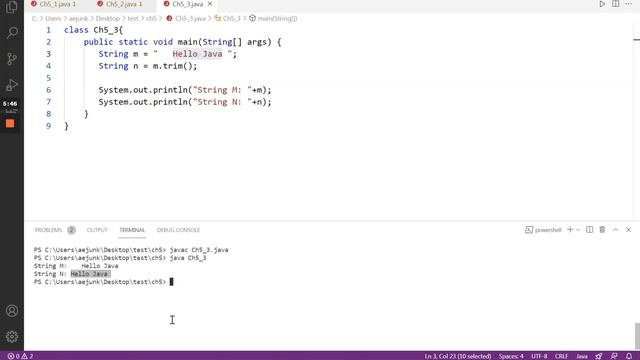Click the ch5 breadcrumb folder
Viewport: 640px width, 360px height.
coord(151,18)
